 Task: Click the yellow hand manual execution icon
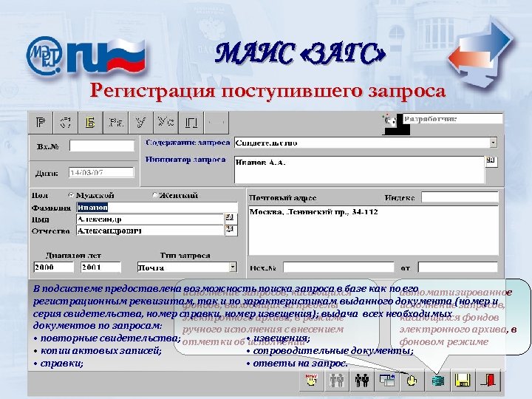[x=412, y=381]
